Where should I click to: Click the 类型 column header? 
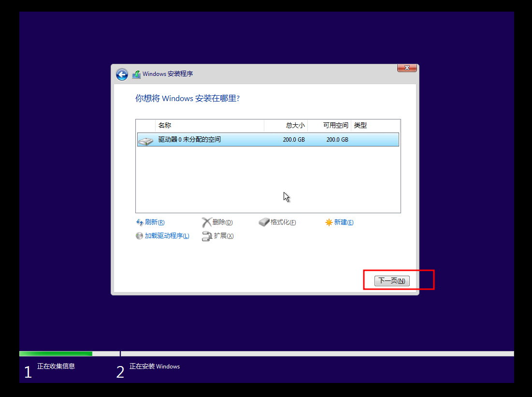click(x=375, y=125)
